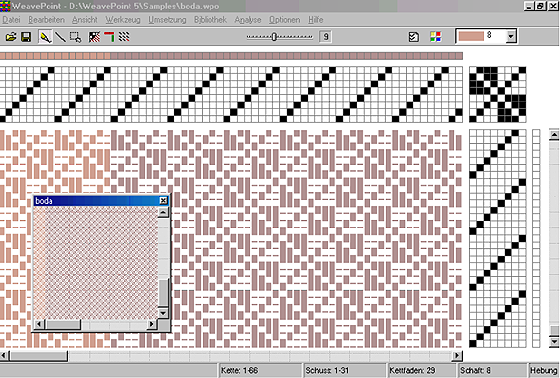The width and height of the screenshot is (560, 378).
Task: Click the warp color bar above threading
Action: (x=231, y=56)
